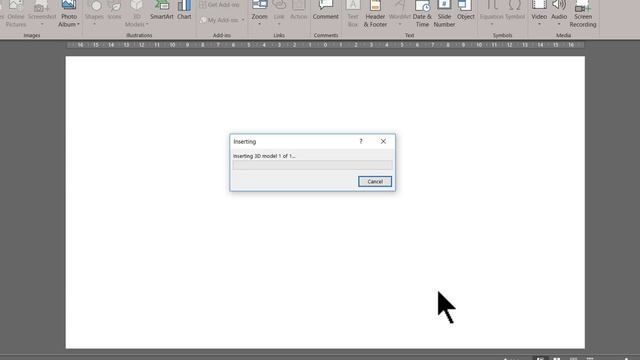640x360 pixels.
Task: Open the 3D Models menu
Action: click(137, 14)
